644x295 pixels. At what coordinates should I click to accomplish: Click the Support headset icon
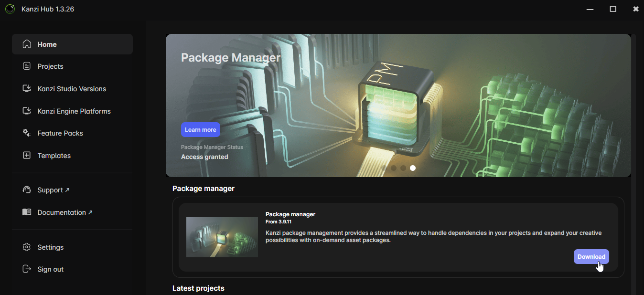coord(27,190)
